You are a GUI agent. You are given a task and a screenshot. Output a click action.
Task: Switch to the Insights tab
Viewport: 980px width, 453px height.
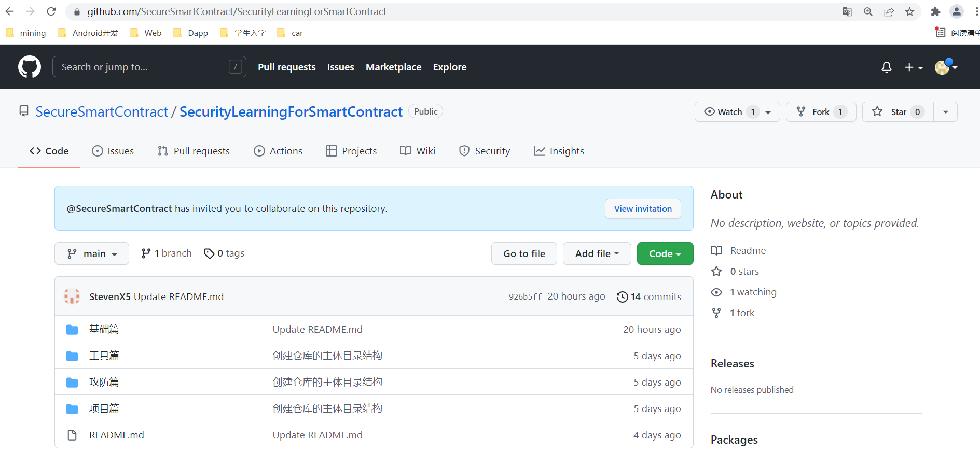pos(559,151)
